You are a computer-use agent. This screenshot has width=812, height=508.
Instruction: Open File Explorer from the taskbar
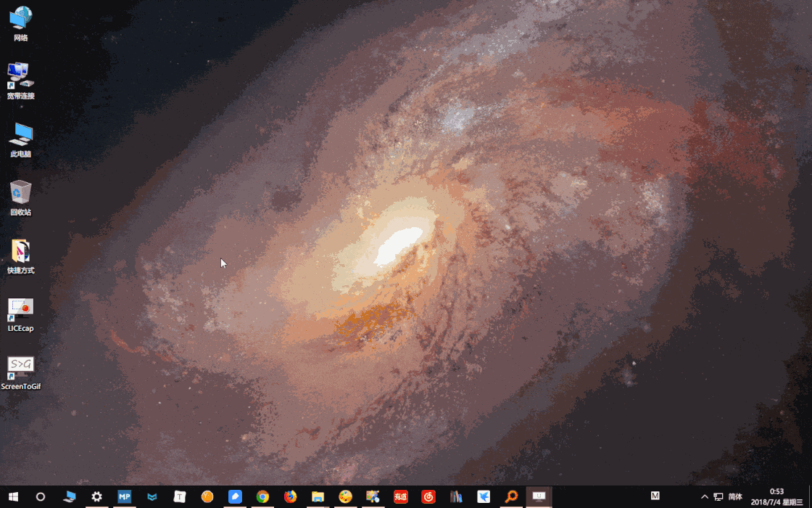pos(318,496)
